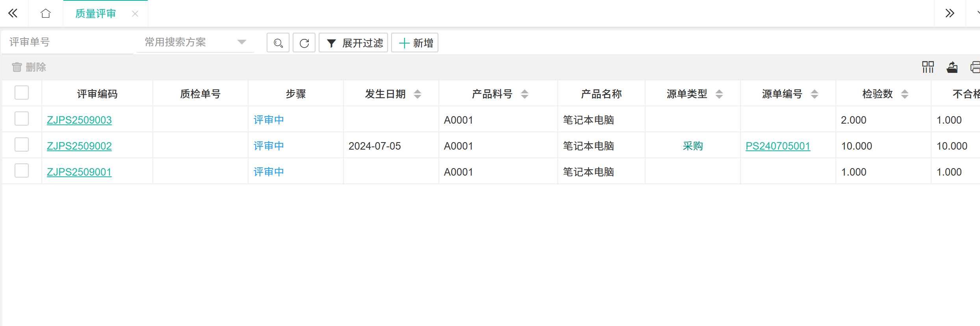Sort by 检验数 column arrows

coord(905,94)
